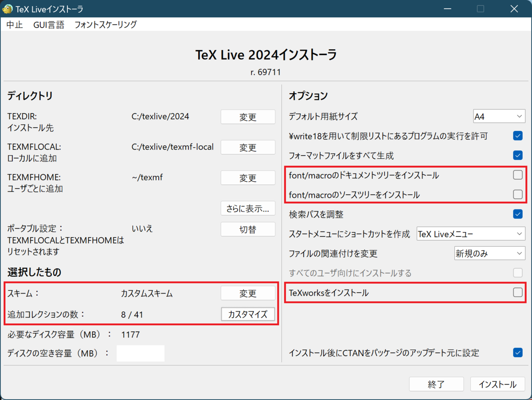Enable TeXworksをインストール option

(518, 292)
